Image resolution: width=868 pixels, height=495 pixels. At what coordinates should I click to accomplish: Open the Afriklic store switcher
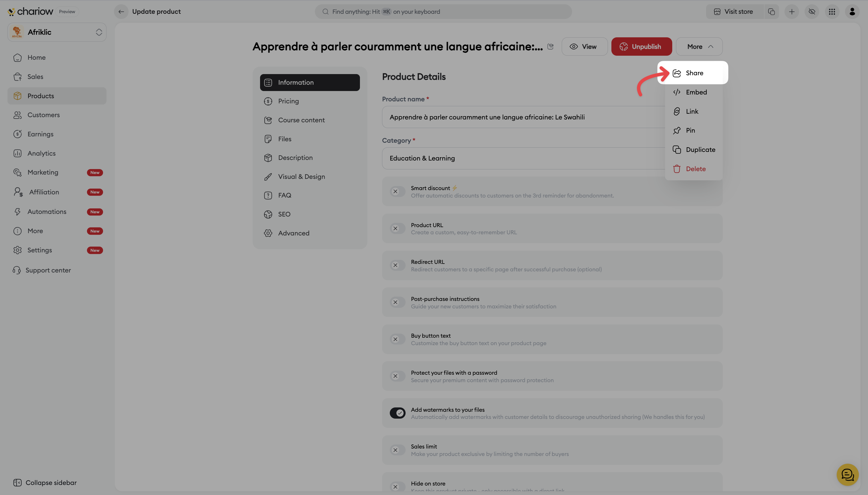pyautogui.click(x=57, y=32)
